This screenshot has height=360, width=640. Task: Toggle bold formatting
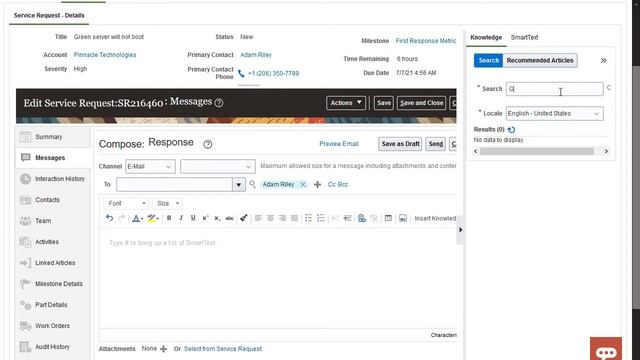tap(169, 218)
